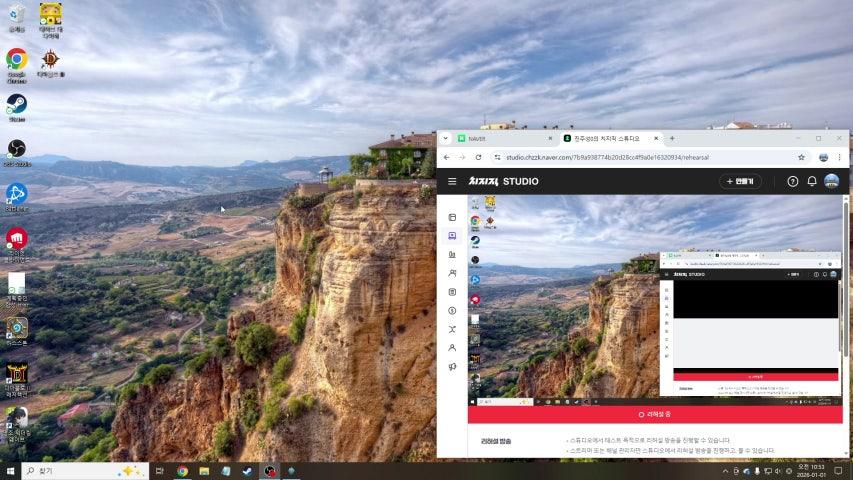Open Diablo II Resurrected desktop shortcut
Viewport: 853px width, 480px height.
[17, 380]
